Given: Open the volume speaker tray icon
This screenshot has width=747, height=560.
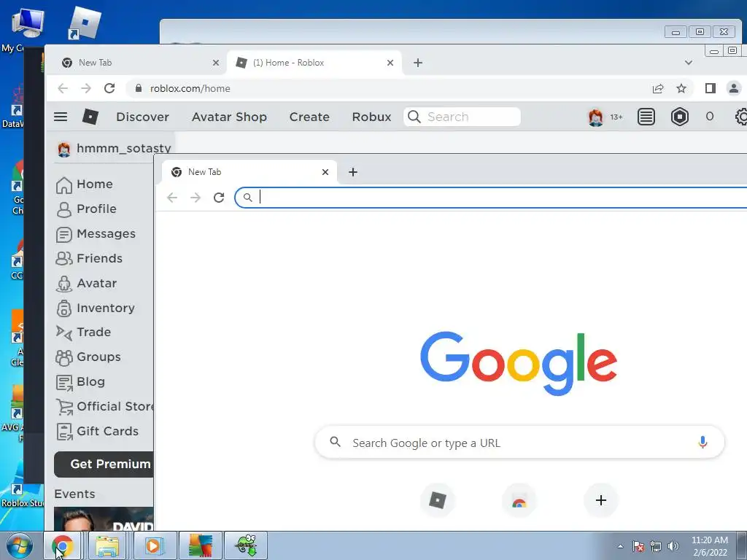Looking at the screenshot, I should [x=673, y=546].
